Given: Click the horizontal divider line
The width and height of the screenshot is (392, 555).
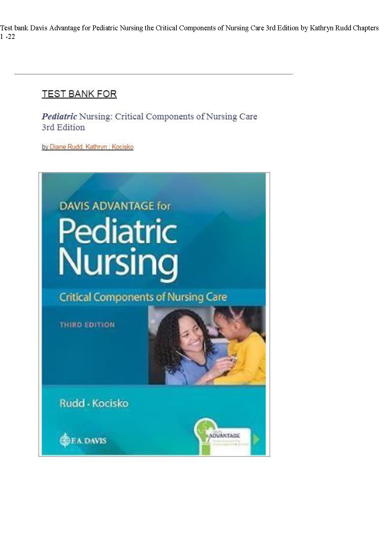Looking at the screenshot, I should point(153,74).
